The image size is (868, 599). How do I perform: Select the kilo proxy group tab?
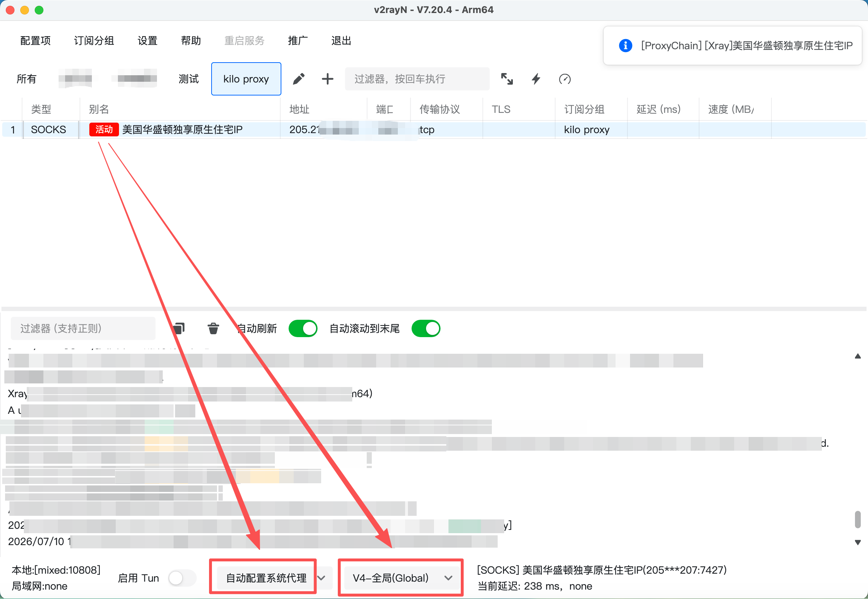246,79
